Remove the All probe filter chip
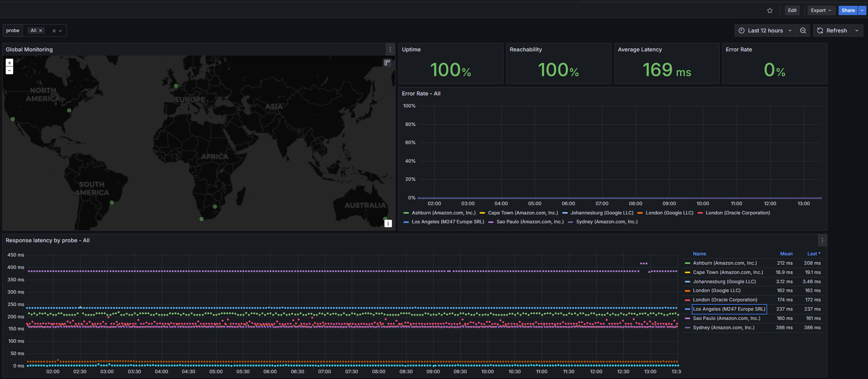868x379 pixels. pyautogui.click(x=41, y=31)
